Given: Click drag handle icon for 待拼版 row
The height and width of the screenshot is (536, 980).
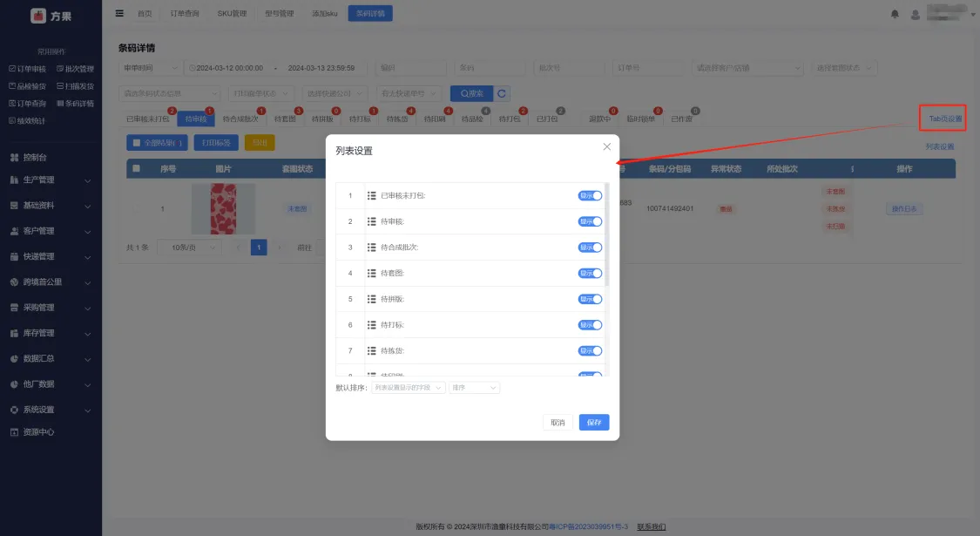Looking at the screenshot, I should click(x=371, y=299).
